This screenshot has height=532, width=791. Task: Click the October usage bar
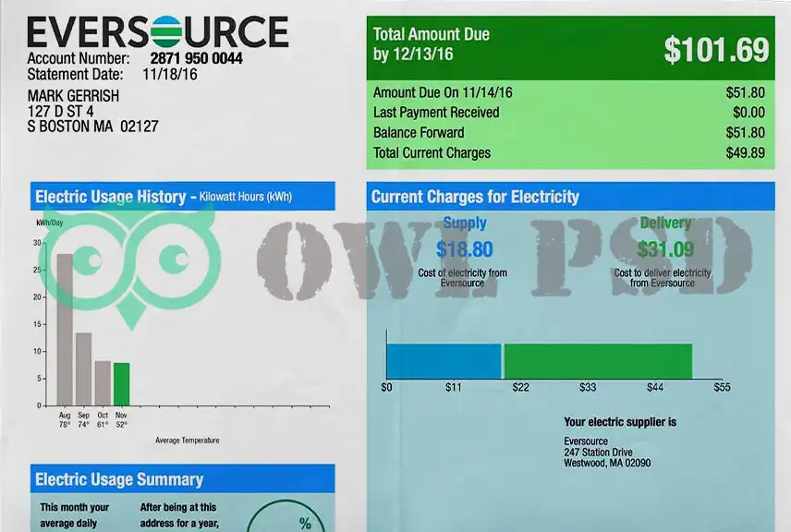103,383
